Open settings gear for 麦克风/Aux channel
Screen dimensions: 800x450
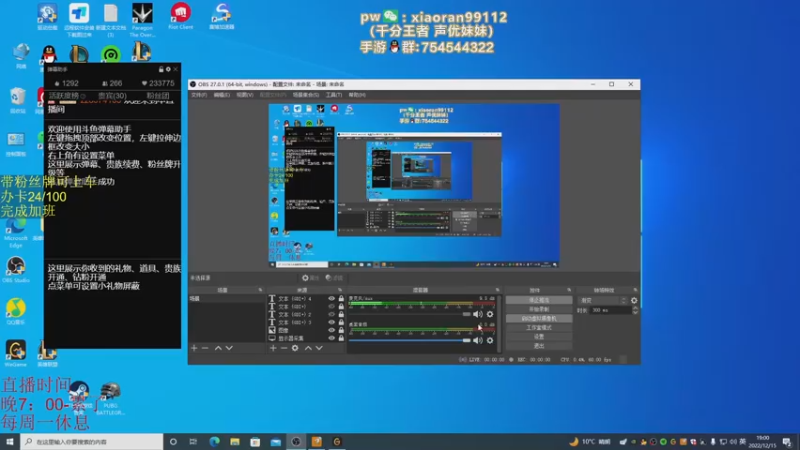[x=490, y=314]
